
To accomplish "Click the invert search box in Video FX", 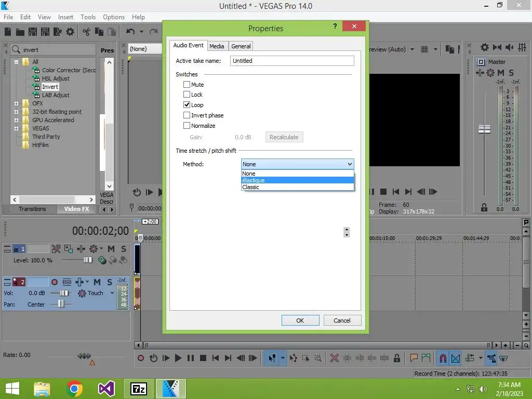I will pyautogui.click(x=54, y=49).
